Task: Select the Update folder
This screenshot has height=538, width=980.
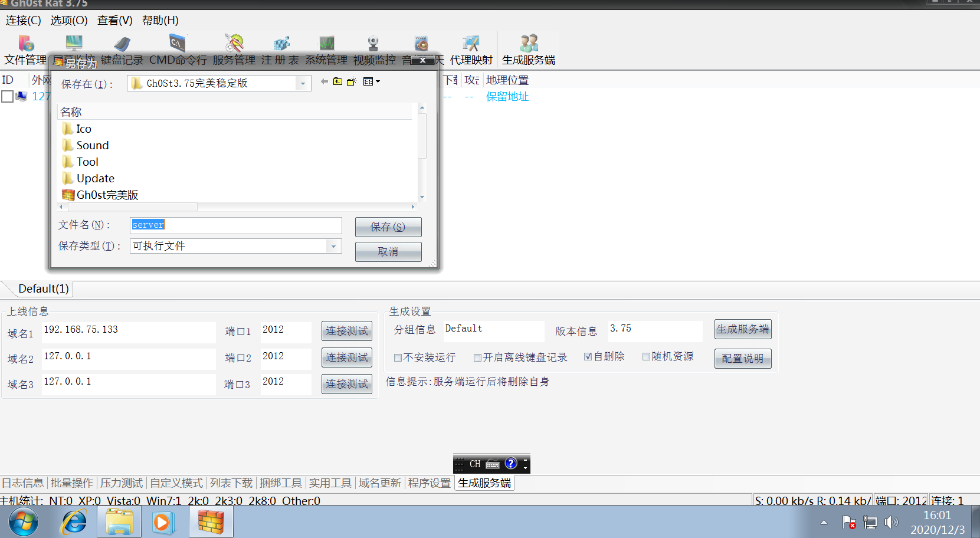Action: (89, 178)
